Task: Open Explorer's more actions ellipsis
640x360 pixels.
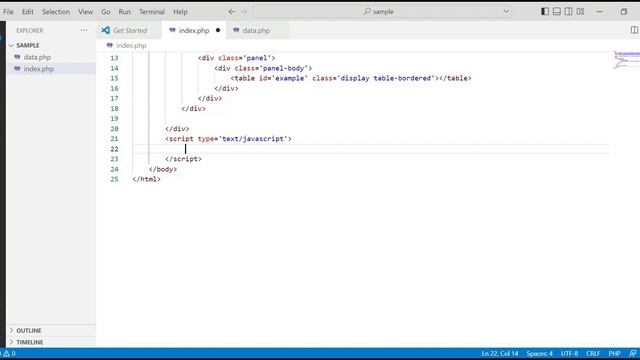Action: coord(84,30)
